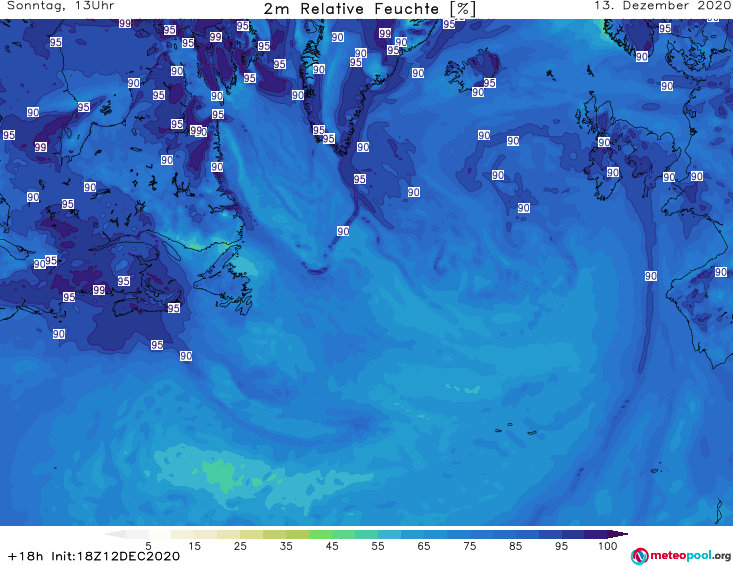This screenshot has height=566, width=733.
Task: Click the '15' label on the color scale
Action: pyautogui.click(x=194, y=546)
